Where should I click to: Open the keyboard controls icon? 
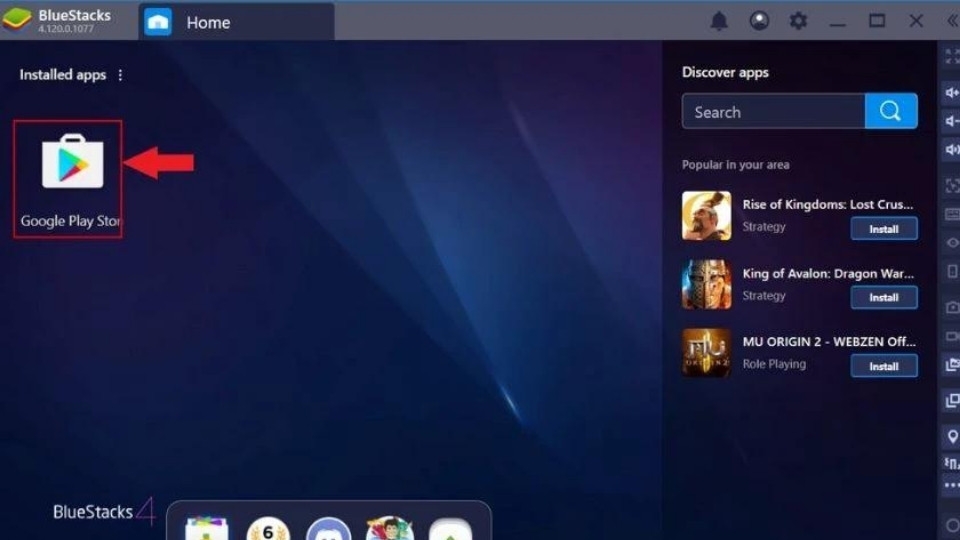click(952, 214)
